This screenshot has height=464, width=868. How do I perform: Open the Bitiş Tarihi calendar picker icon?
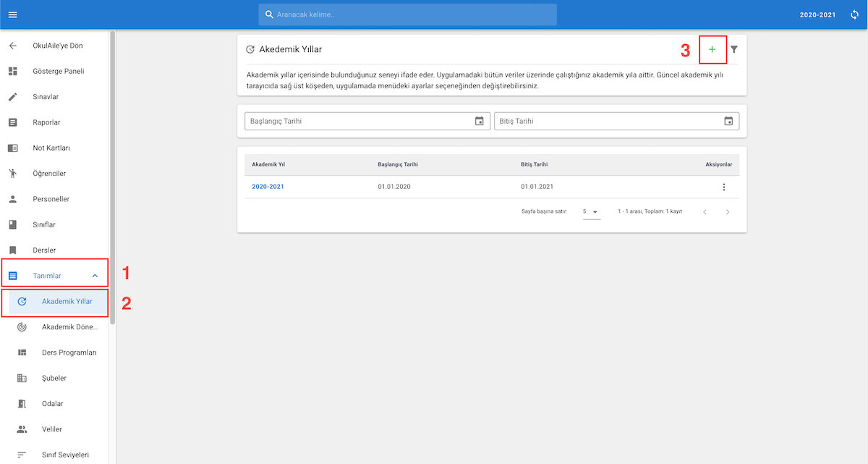pyautogui.click(x=728, y=121)
